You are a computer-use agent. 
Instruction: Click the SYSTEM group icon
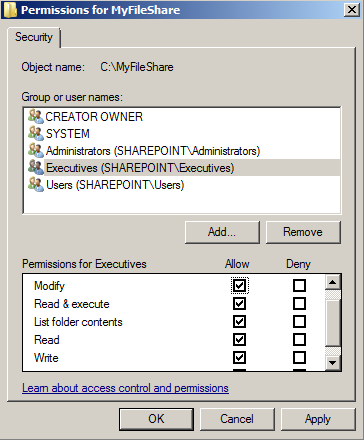pyautogui.click(x=36, y=133)
